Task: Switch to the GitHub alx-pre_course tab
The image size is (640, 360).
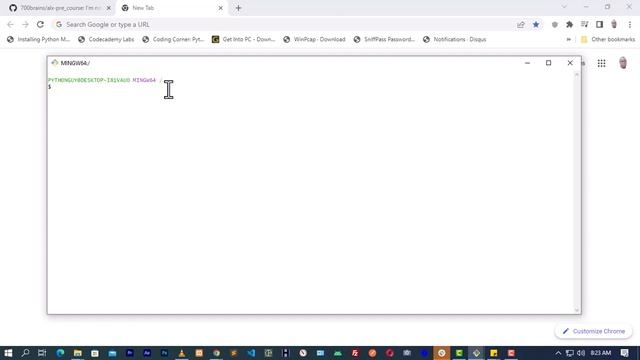Action: tap(60, 8)
